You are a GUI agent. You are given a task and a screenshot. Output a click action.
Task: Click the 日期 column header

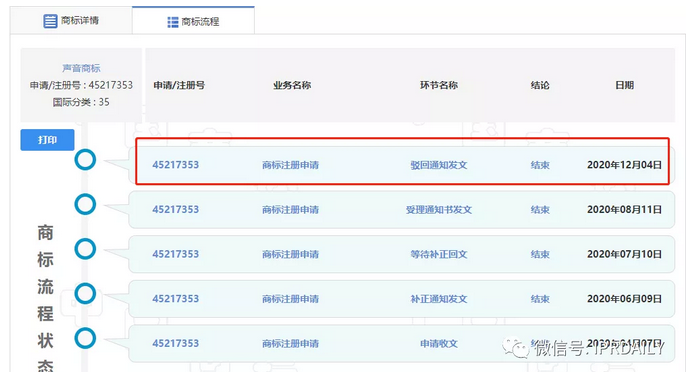click(624, 85)
